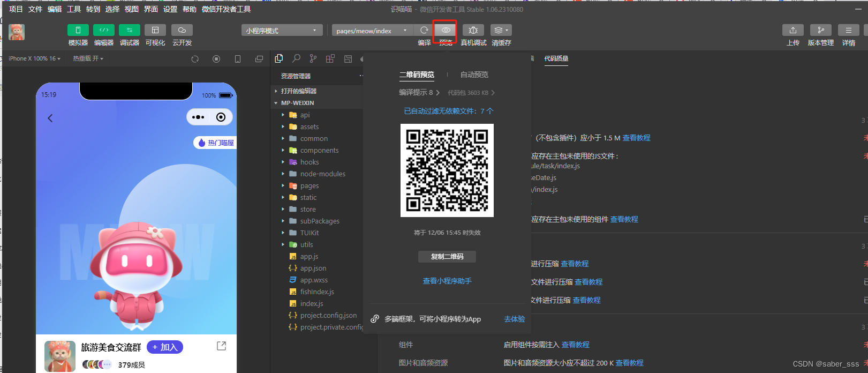Open the 项目 menu
868x373 pixels.
[x=16, y=9]
